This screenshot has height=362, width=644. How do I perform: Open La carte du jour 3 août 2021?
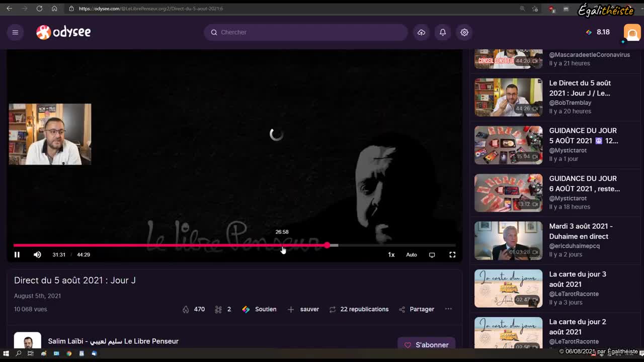point(578,279)
